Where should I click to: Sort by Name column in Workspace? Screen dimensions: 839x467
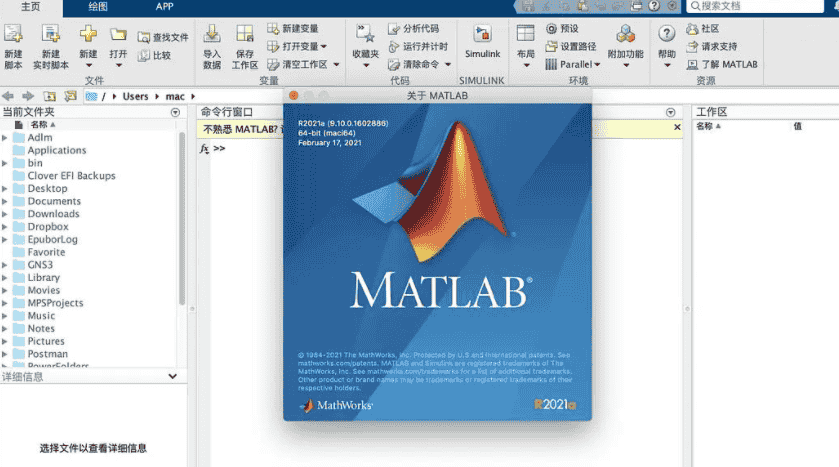[x=708, y=126]
